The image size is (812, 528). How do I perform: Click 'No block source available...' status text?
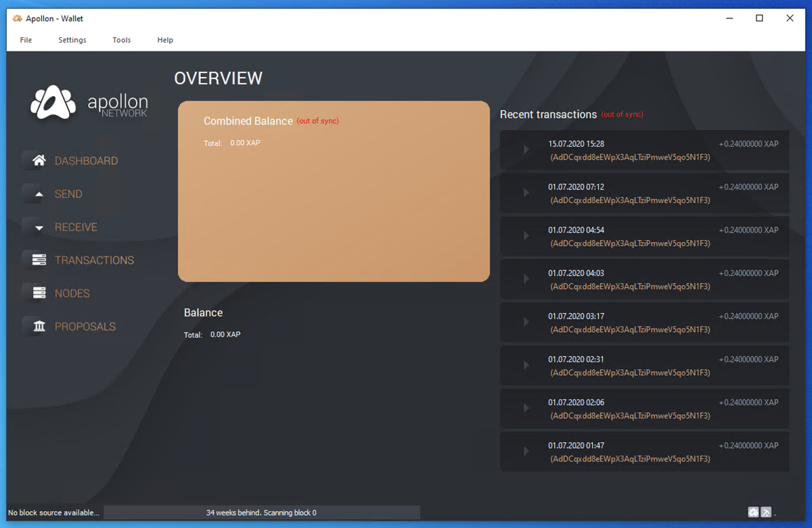(53, 512)
